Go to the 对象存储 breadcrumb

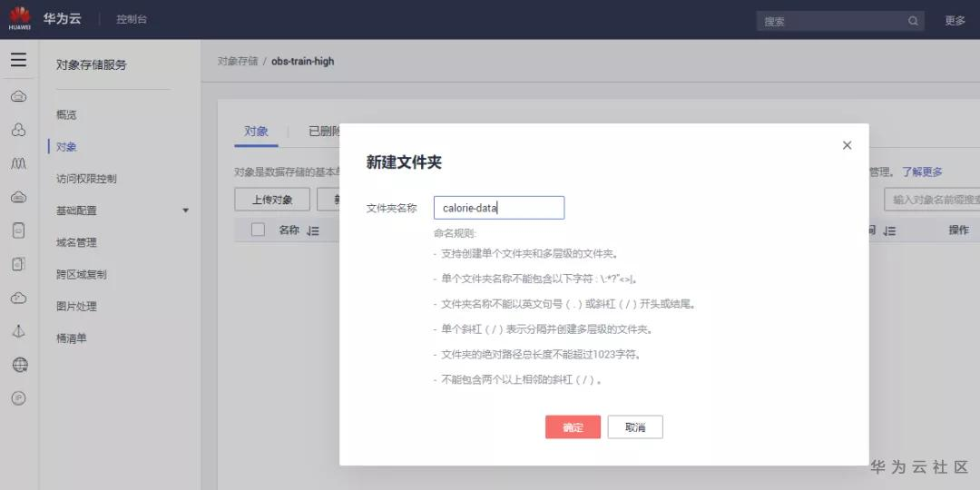[x=238, y=62]
